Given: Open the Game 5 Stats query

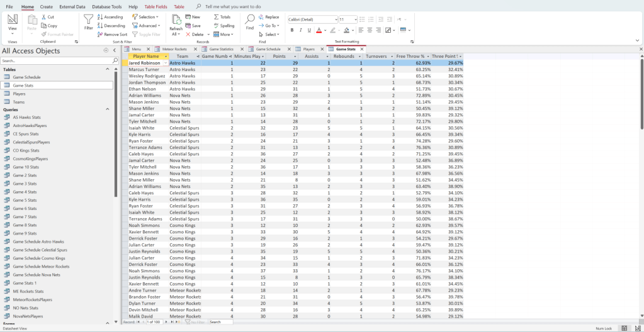Looking at the screenshot, I should (25, 200).
